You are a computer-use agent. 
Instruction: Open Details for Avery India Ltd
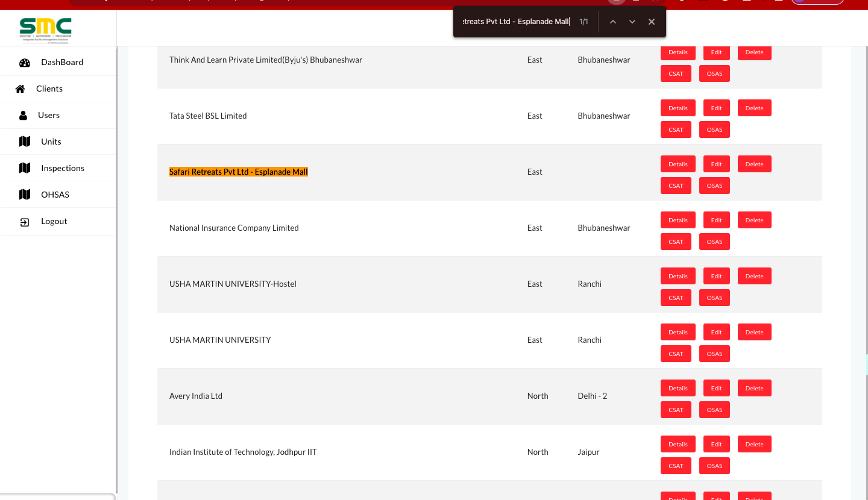coord(678,389)
